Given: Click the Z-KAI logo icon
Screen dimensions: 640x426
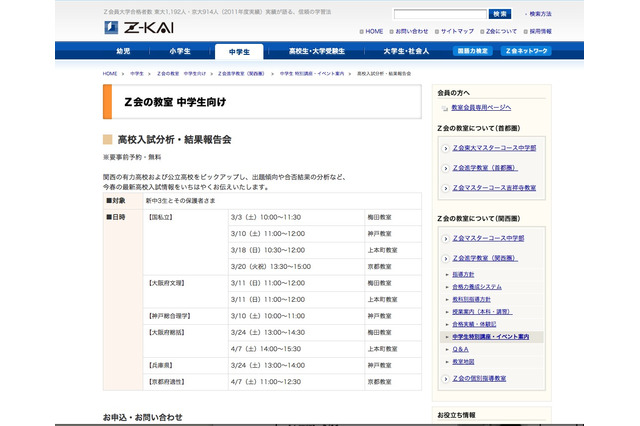Looking at the screenshot, I should click(x=111, y=27).
